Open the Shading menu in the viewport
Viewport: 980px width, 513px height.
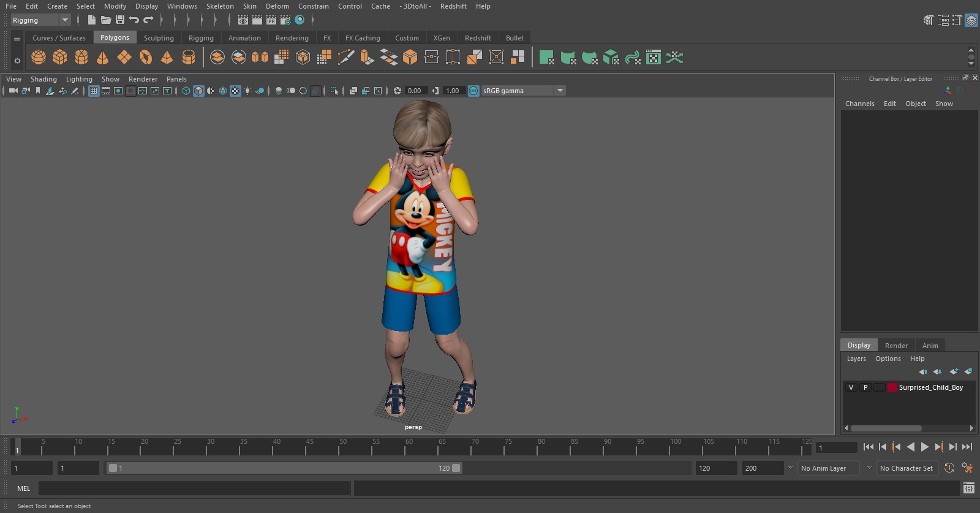click(43, 79)
